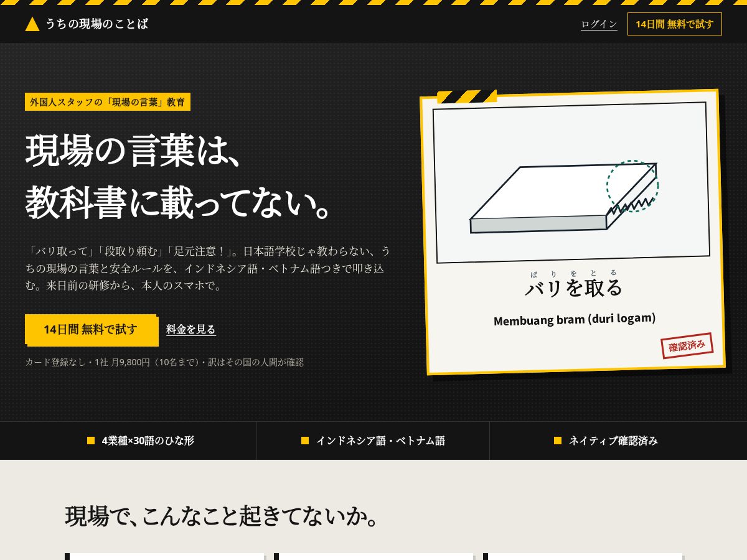Click the paragraph starting 「バリ取って」
The width and height of the screenshot is (747, 560).
[x=209, y=268]
